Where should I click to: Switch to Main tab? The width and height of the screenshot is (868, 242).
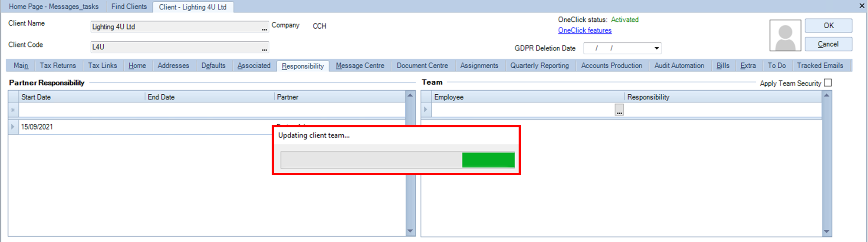pos(21,66)
